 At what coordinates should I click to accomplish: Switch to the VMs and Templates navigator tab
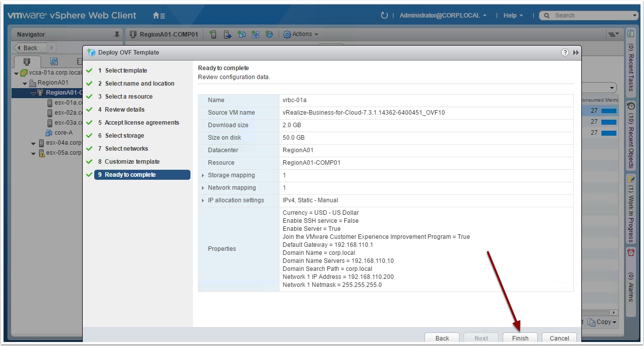pos(54,62)
